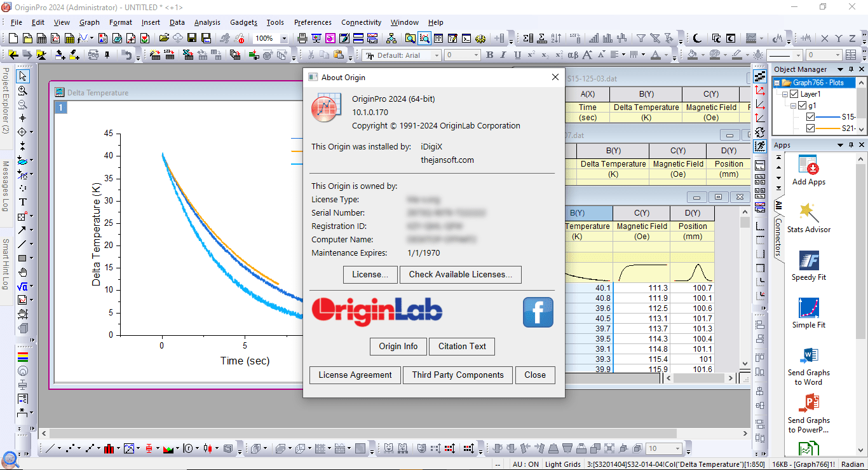Screen dimensions: 868x470
Task: Open the Connectivity menu
Action: [362, 22]
